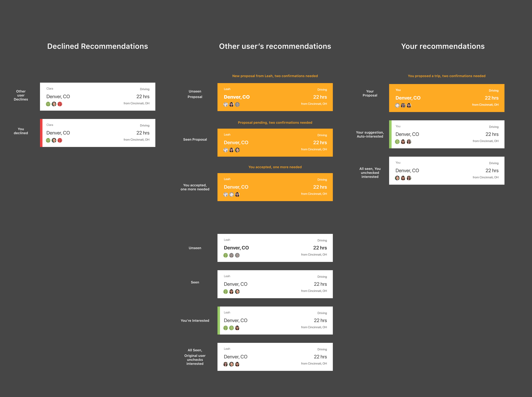Image resolution: width=532 pixels, height=397 pixels.
Task: Select the red avatar in the You declined card
Action: point(60,140)
